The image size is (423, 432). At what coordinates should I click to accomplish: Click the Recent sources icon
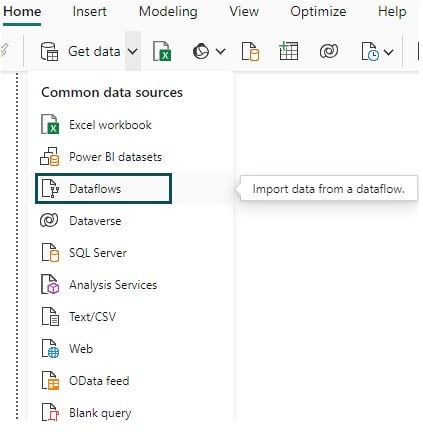click(x=370, y=51)
